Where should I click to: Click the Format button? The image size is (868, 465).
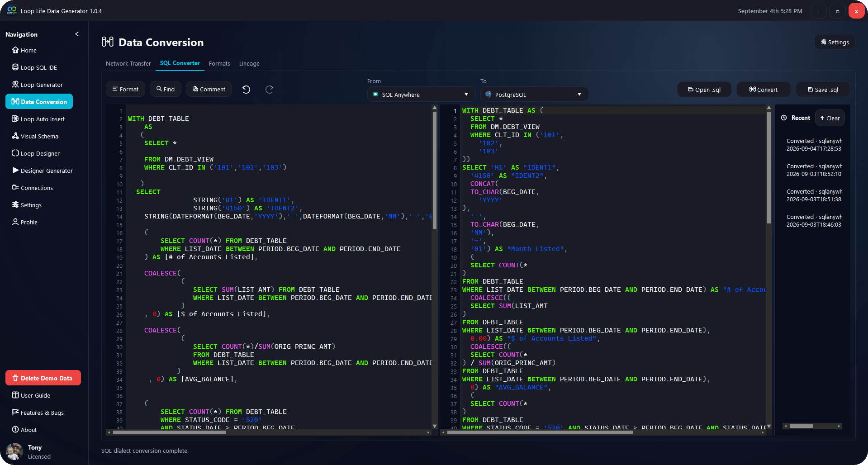click(x=125, y=89)
